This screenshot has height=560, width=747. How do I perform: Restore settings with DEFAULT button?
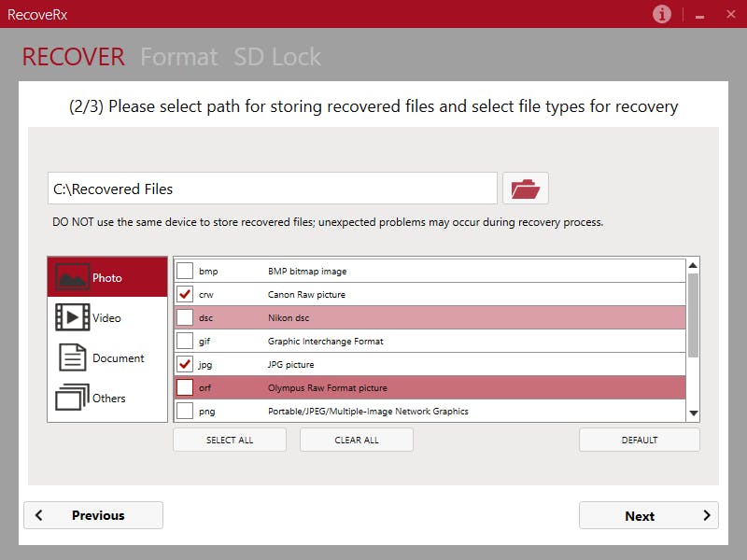point(640,440)
